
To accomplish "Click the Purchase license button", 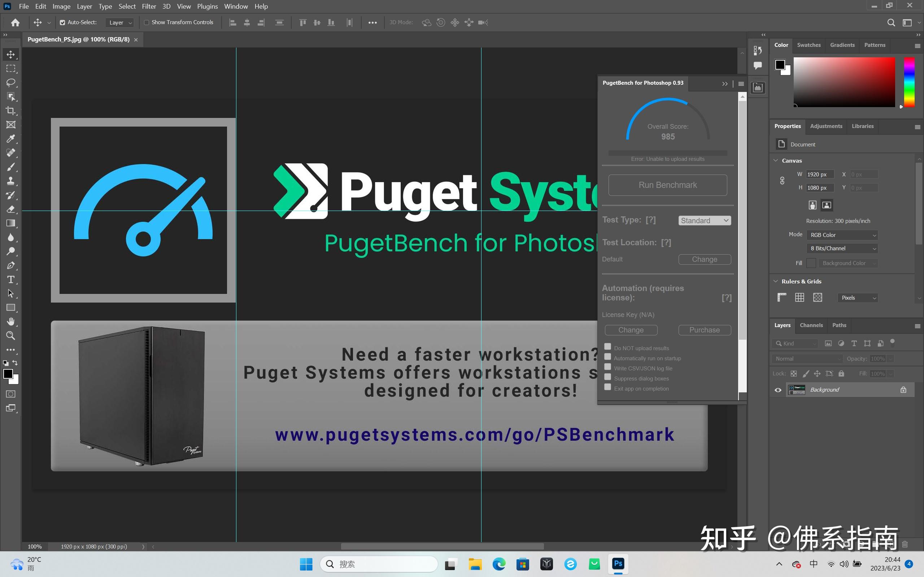I will pos(705,330).
